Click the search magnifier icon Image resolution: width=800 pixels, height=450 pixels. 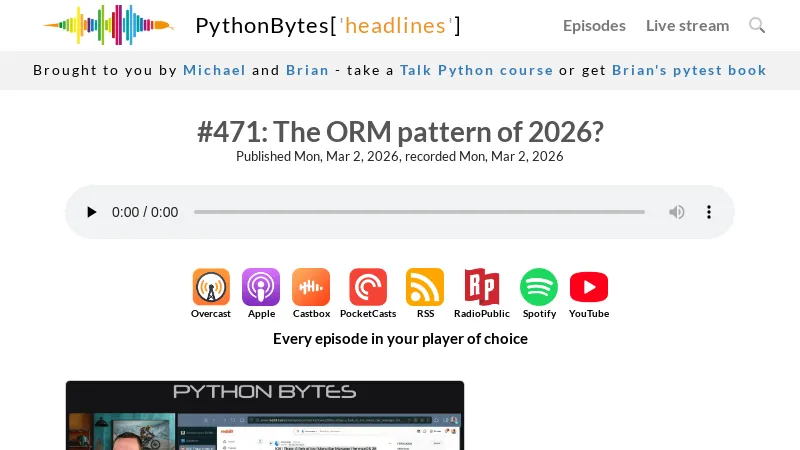tap(757, 26)
